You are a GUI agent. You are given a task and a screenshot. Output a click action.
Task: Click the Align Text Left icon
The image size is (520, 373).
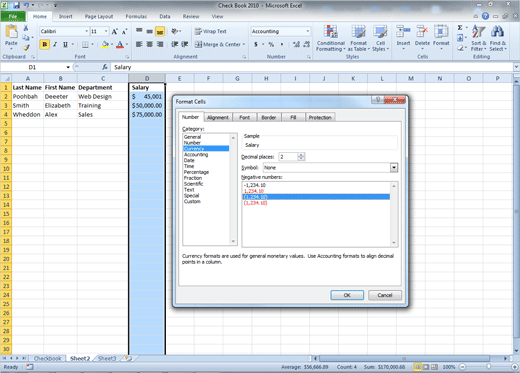pyautogui.click(x=139, y=44)
